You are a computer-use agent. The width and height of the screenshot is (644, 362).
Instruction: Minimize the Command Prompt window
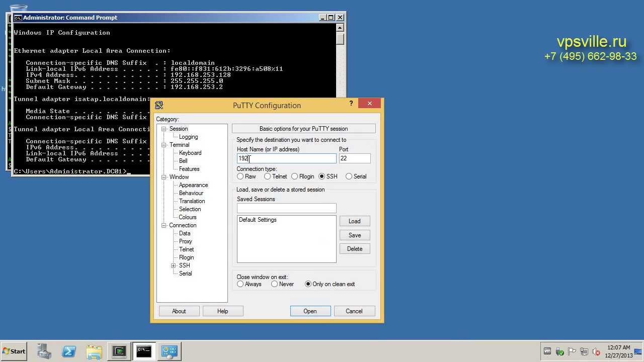[323, 18]
